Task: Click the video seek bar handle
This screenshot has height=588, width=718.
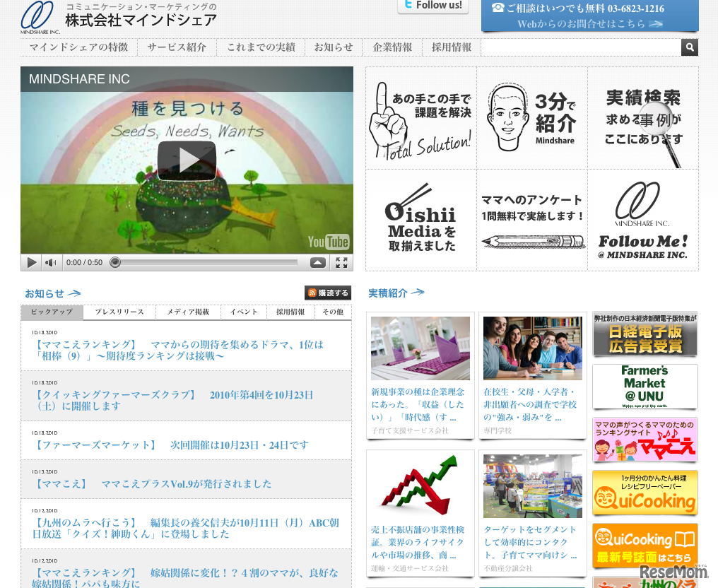Action: click(x=115, y=262)
